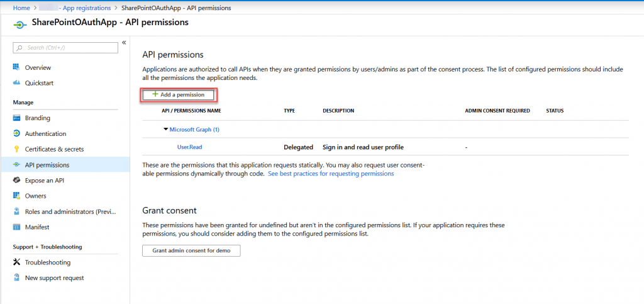This screenshot has height=304, width=644.
Task: Collapse the Microsoft Graph (1) group
Action: coord(165,130)
